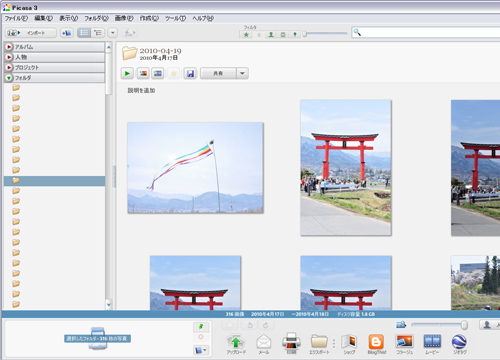The width and height of the screenshot is (500, 360).
Task: Rotate photo counter-clockwise
Action: tap(250, 325)
